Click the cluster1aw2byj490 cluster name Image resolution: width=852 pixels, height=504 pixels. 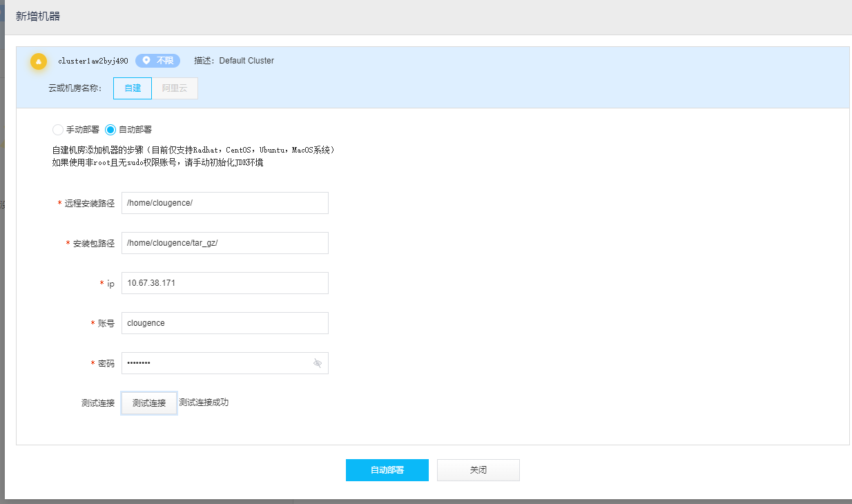(x=93, y=61)
